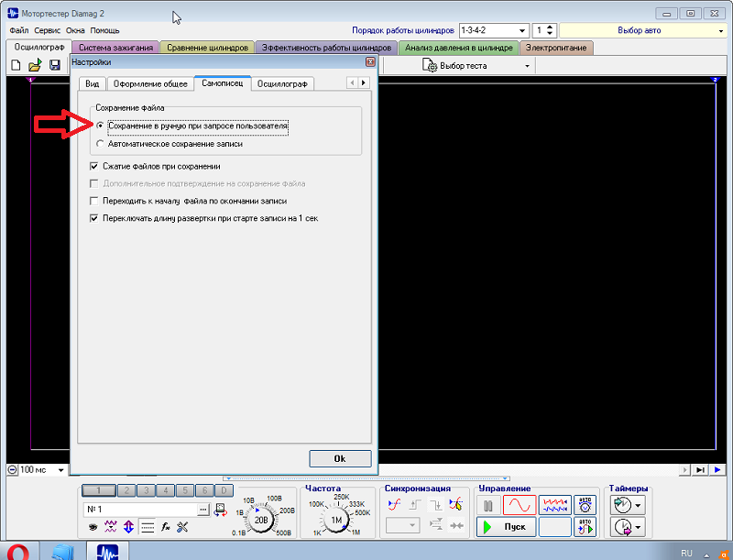733x560 pixels.
Task: Select the red-blue recorder waveform mode
Action: point(554,505)
